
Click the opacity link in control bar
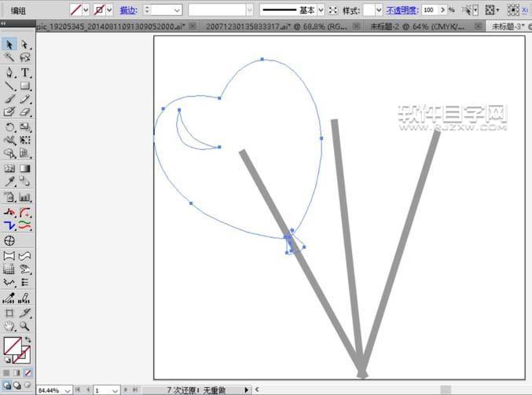pyautogui.click(x=401, y=10)
